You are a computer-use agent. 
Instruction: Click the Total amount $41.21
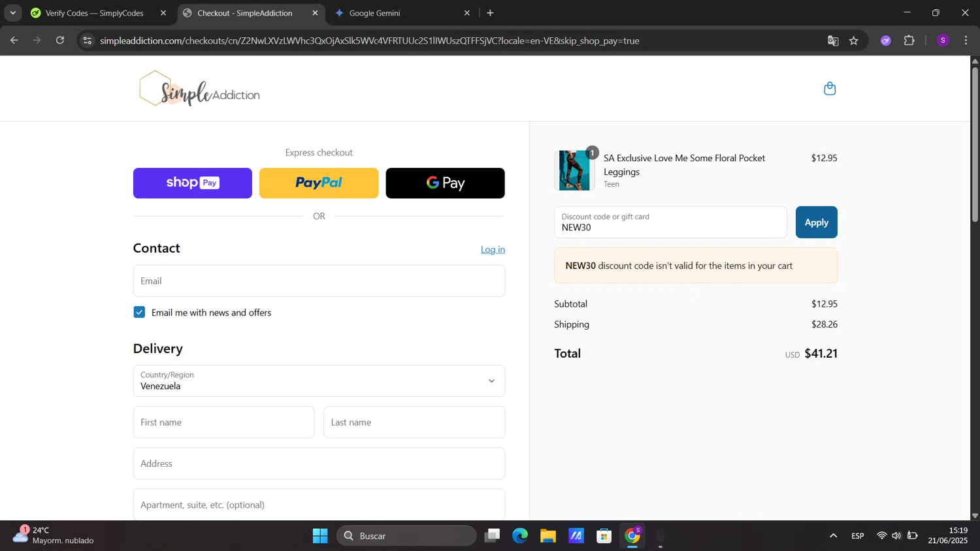(x=821, y=353)
